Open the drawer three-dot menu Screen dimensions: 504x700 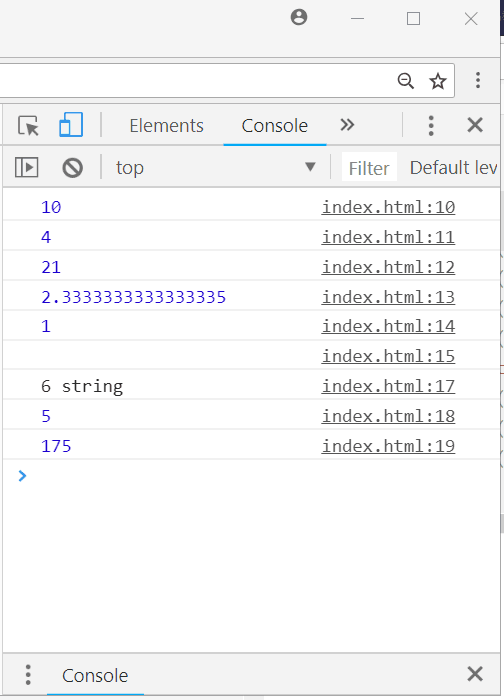(x=28, y=674)
